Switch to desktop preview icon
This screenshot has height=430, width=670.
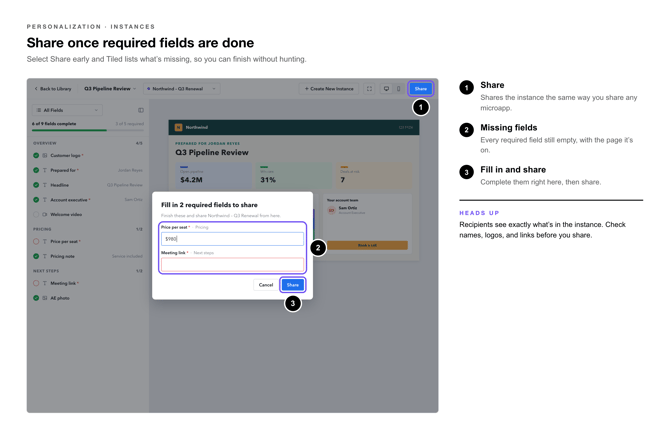[386, 89]
